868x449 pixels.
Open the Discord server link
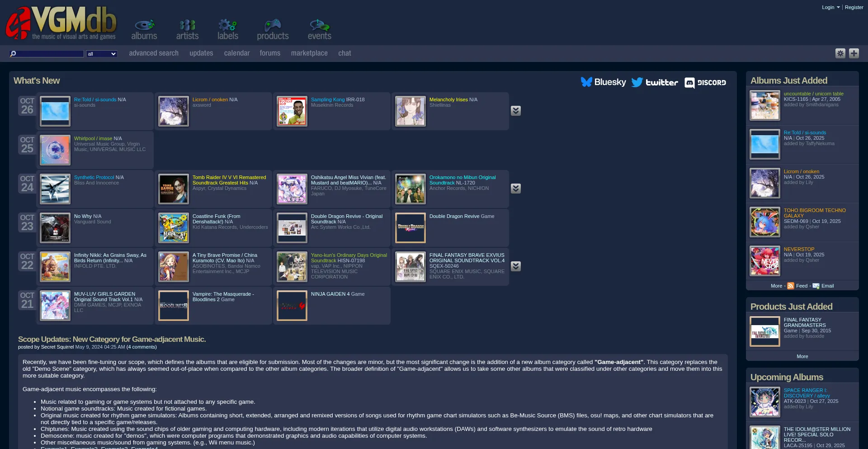pos(705,83)
